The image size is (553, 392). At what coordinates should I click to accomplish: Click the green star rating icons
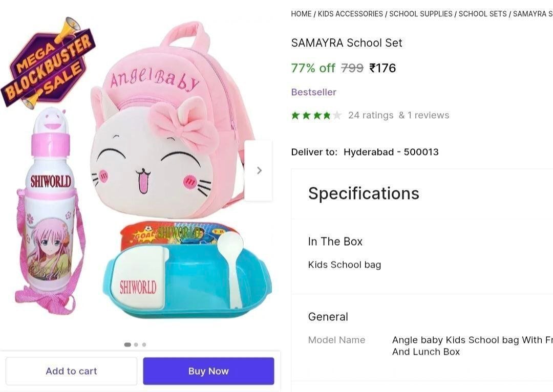pyautogui.click(x=316, y=115)
